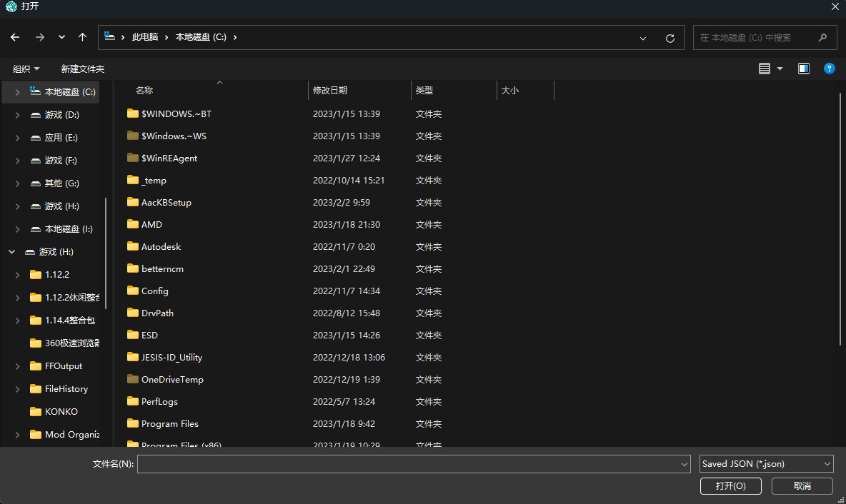
Task: Change the view layout icon
Action: coord(764,69)
